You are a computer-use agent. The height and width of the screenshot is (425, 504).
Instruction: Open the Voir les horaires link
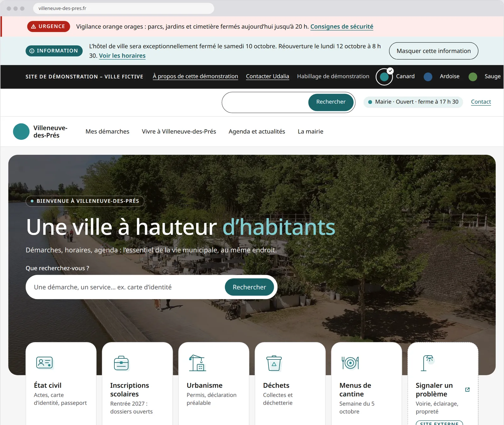coord(122,56)
